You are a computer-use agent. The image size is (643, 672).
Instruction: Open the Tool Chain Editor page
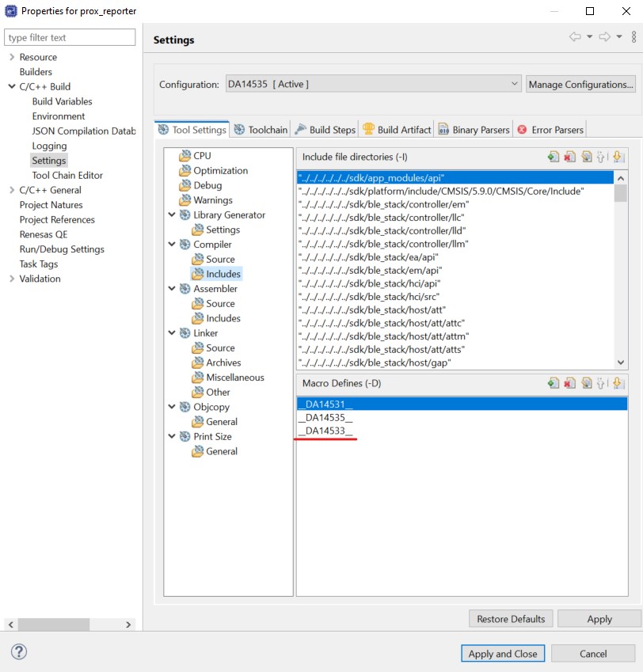point(67,175)
